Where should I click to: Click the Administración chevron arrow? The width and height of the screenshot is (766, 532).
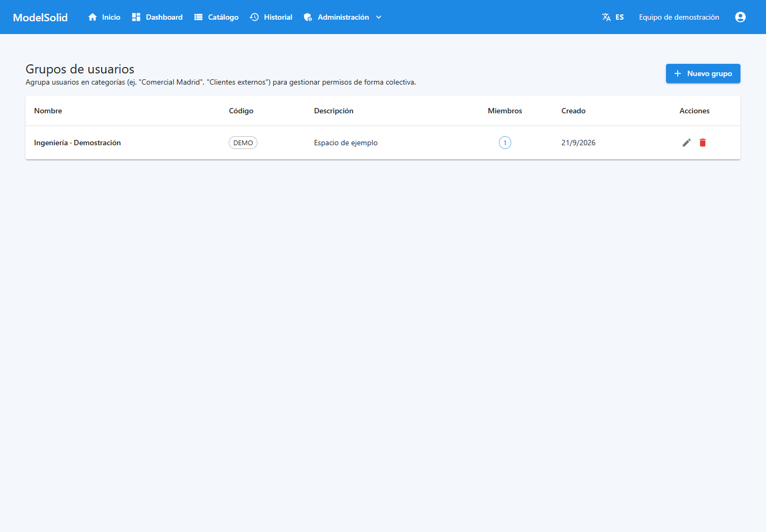coord(379,17)
